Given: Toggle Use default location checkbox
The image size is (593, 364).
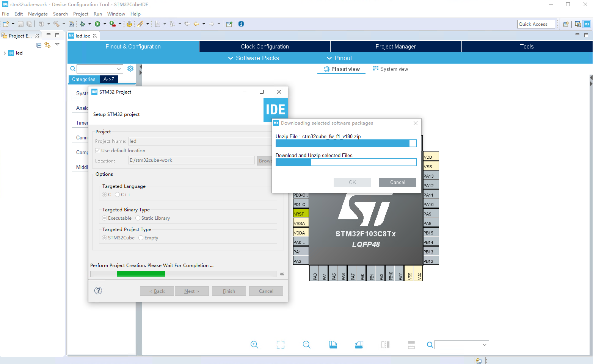Looking at the screenshot, I should point(97,150).
